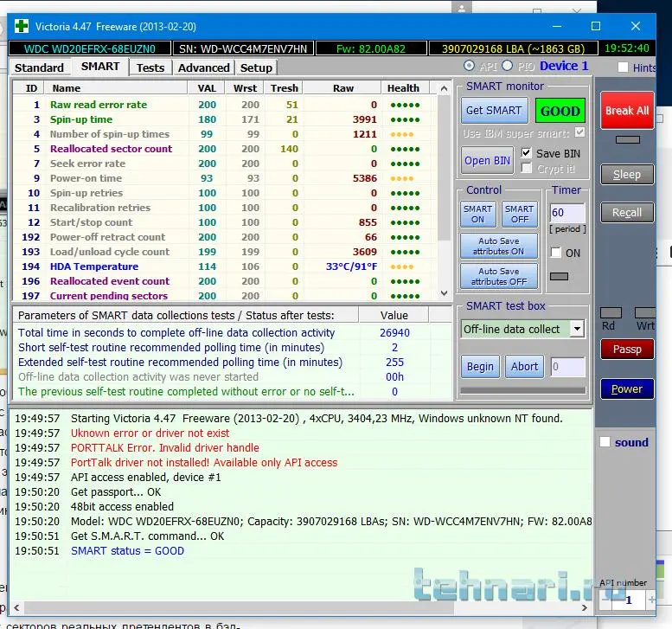Open the Setup tab
672x629 pixels.
[256, 67]
